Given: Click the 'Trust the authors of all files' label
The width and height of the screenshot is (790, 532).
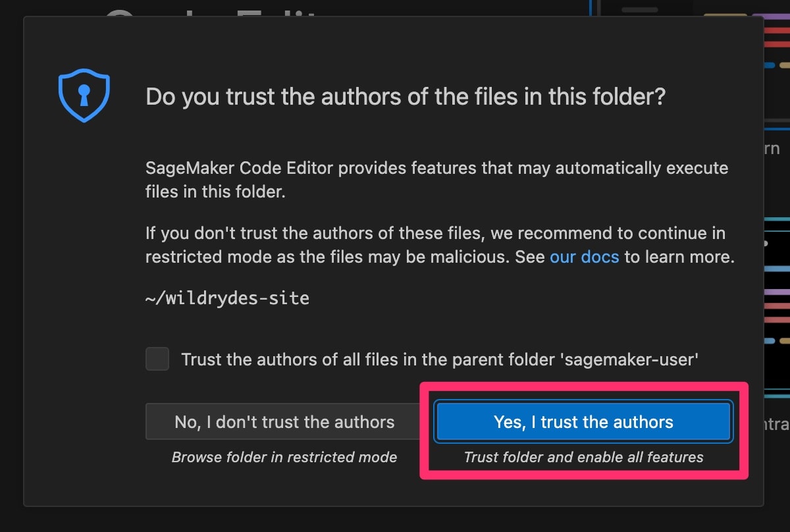Looking at the screenshot, I should coord(342,359).
